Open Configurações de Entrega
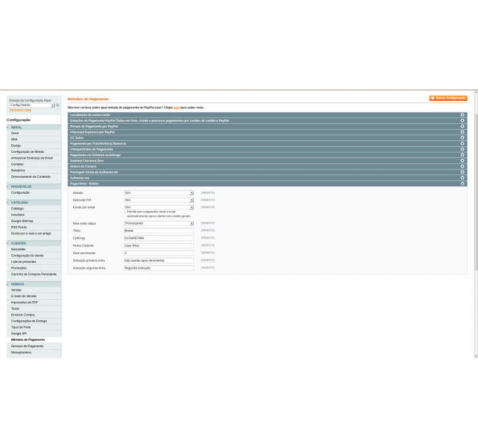The width and height of the screenshot is (478, 448). pyautogui.click(x=29, y=321)
